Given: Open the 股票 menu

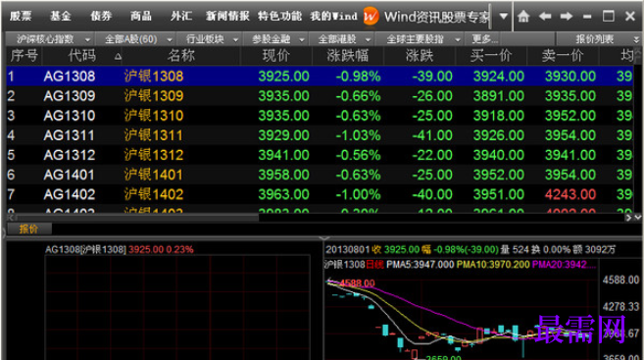Looking at the screenshot, I should [21, 16].
